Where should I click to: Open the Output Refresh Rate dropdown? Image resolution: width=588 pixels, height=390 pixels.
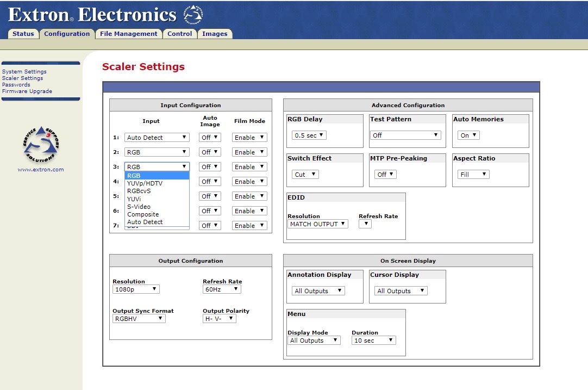(222, 289)
